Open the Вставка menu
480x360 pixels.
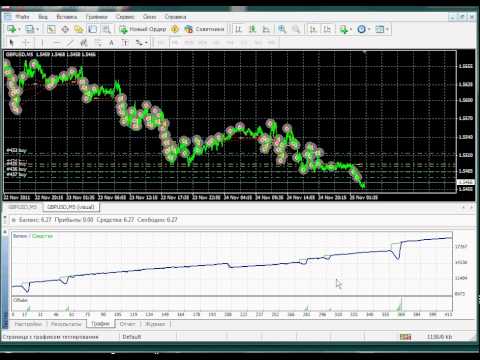67,17
